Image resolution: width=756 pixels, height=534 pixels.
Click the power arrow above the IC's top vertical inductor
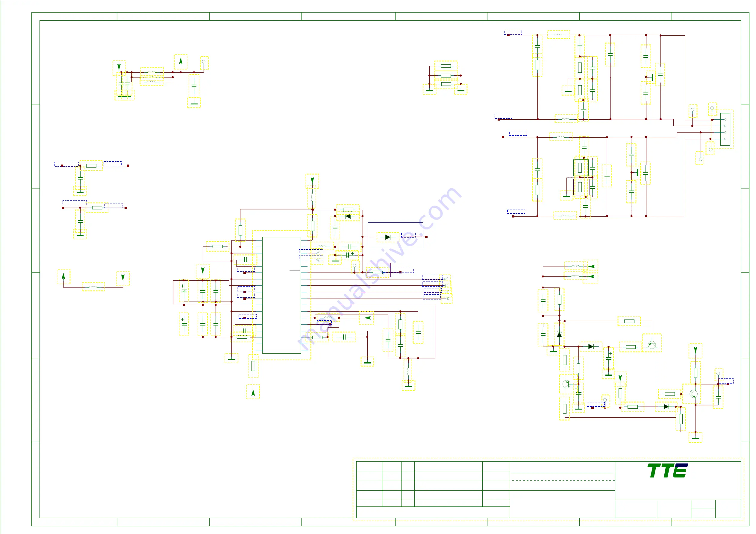312,180
